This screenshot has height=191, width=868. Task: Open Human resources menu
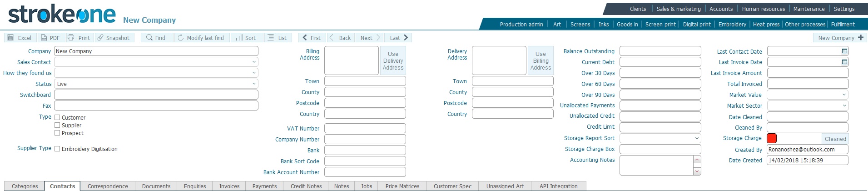(x=763, y=9)
